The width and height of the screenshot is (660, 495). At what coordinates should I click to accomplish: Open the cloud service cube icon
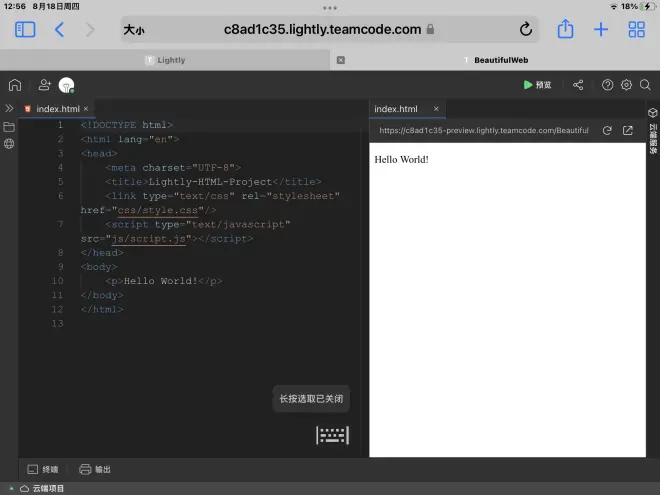[652, 113]
